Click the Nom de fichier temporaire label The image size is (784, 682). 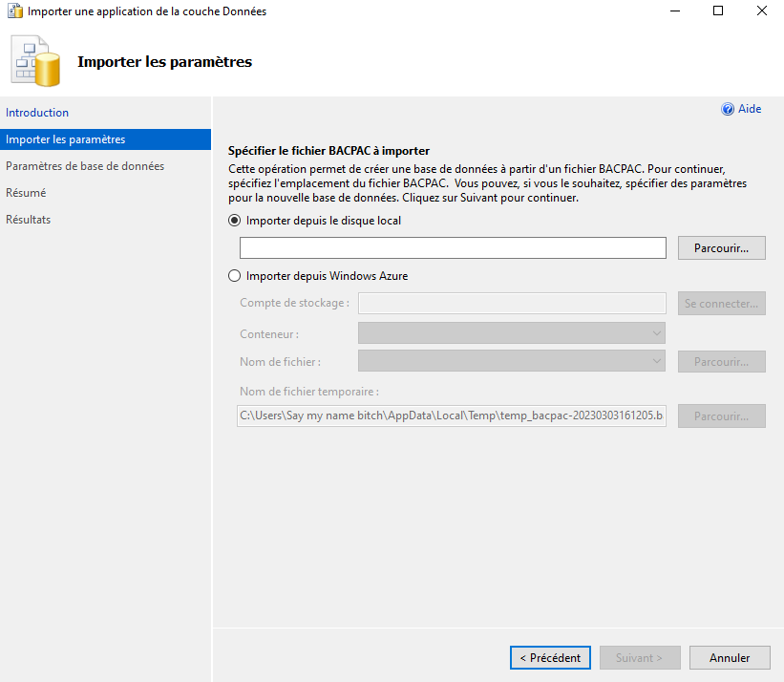[x=309, y=392]
